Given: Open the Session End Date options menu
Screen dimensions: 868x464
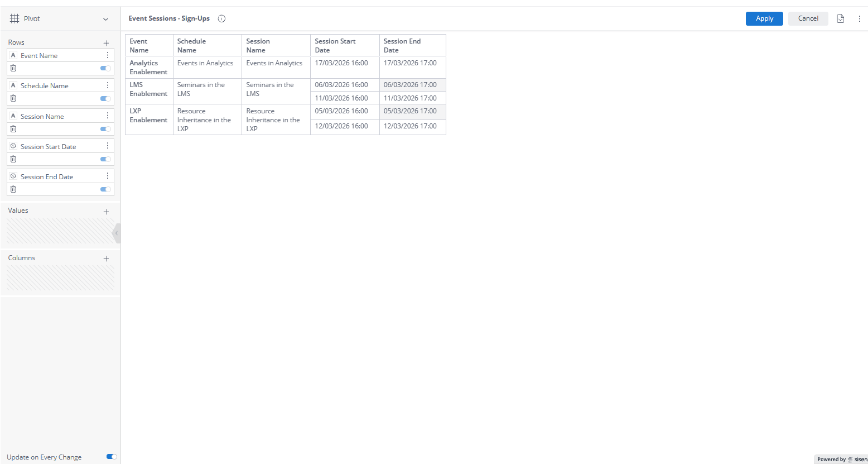Looking at the screenshot, I should pos(108,176).
